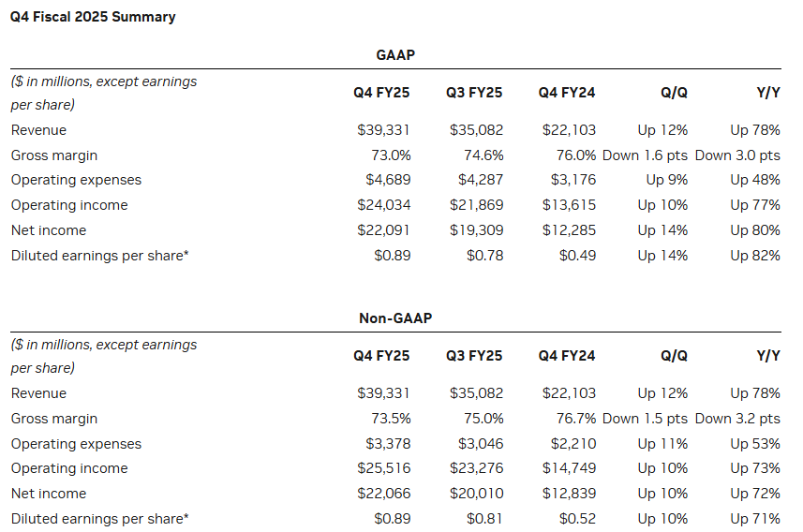Select GAAP gross margin value 73.0%

point(392,155)
